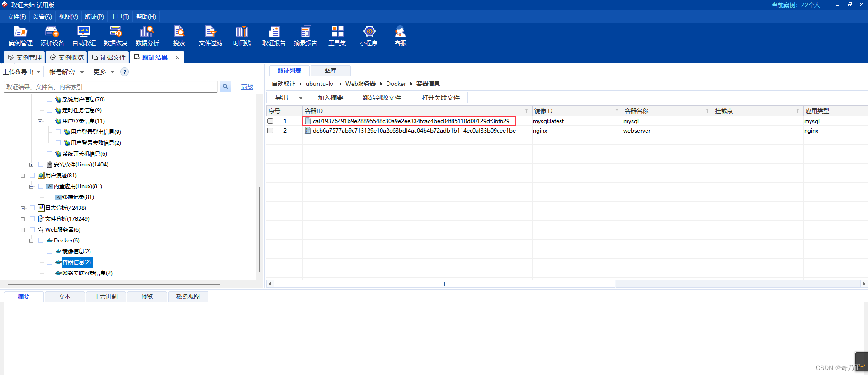Open the 取证报告 report icon
Image resolution: width=868 pixels, height=375 pixels.
point(274,36)
